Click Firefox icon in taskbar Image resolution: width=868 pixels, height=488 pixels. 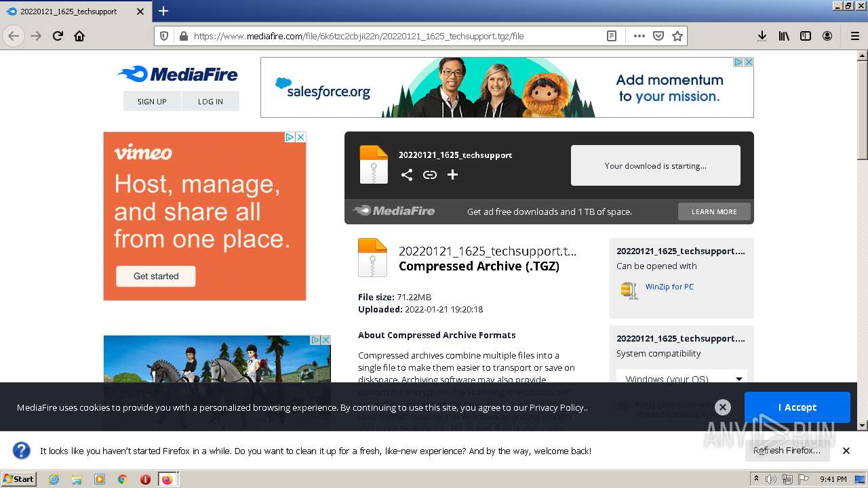tap(167, 479)
